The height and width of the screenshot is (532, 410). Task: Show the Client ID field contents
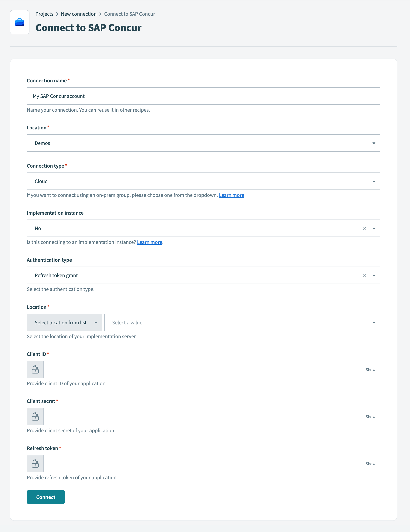370,369
